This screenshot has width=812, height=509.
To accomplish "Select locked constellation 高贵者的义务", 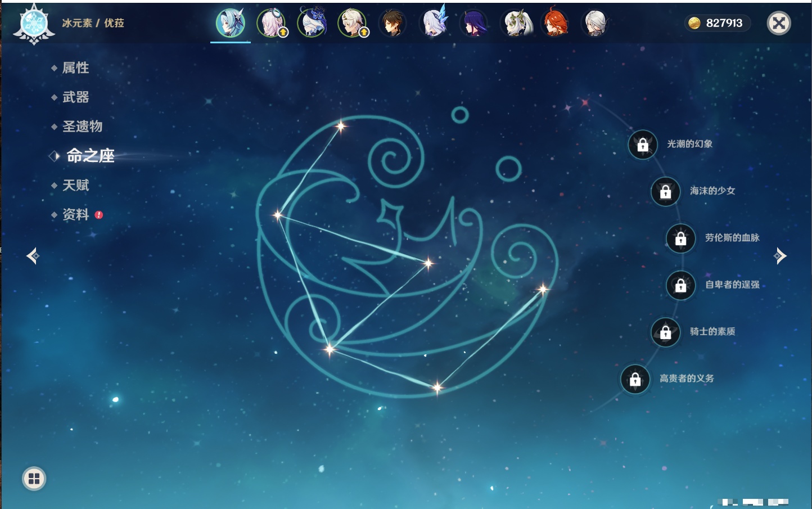I will pyautogui.click(x=635, y=379).
